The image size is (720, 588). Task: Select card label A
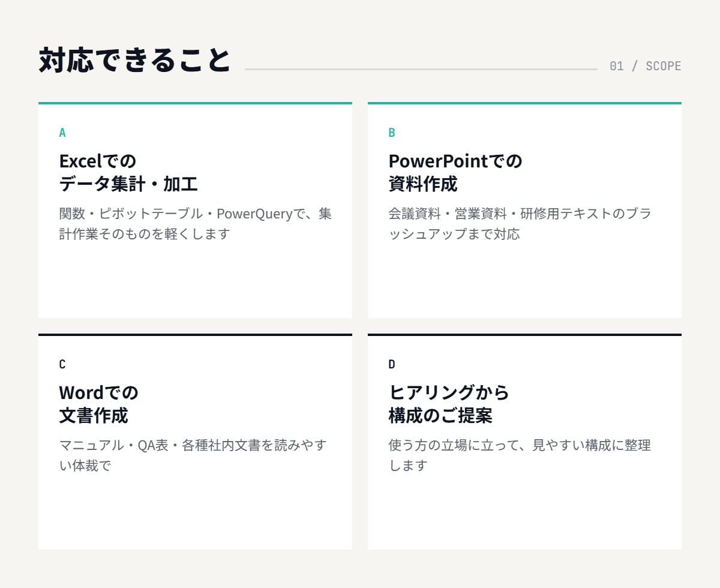62,133
